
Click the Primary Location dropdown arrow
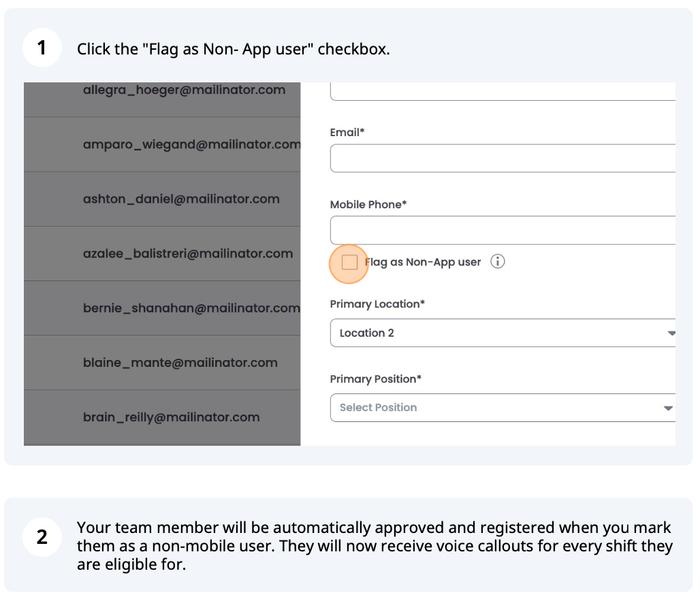pyautogui.click(x=671, y=334)
